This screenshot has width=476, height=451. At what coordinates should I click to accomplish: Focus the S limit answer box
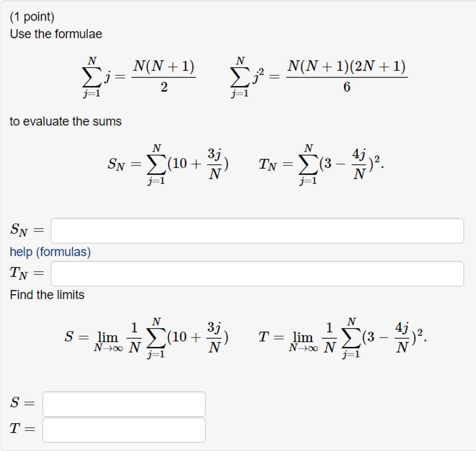[124, 404]
